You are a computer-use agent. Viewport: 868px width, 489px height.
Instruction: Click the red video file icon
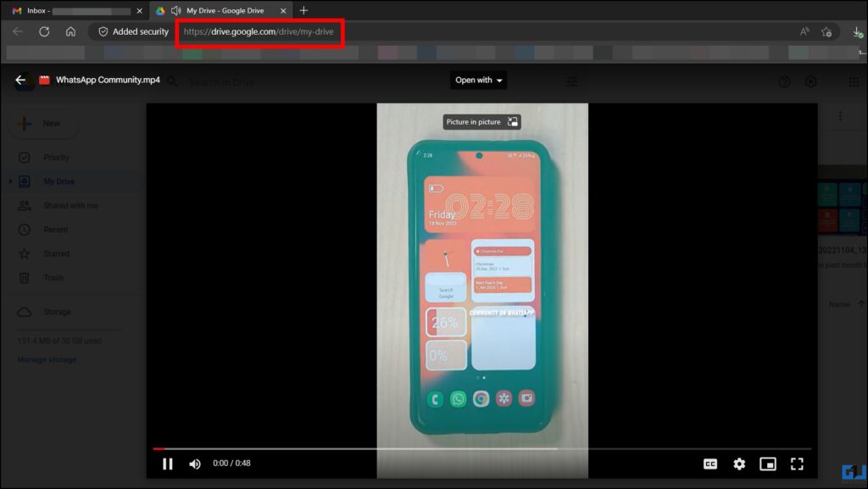(44, 81)
